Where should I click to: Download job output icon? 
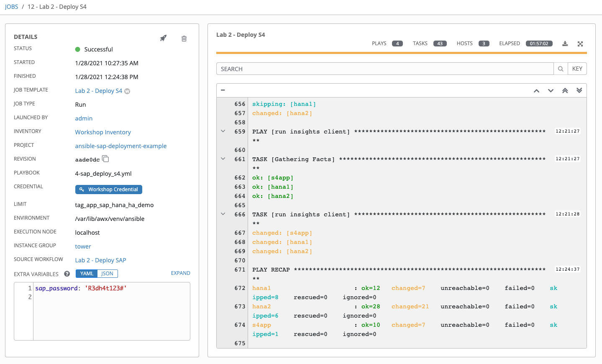pos(565,44)
